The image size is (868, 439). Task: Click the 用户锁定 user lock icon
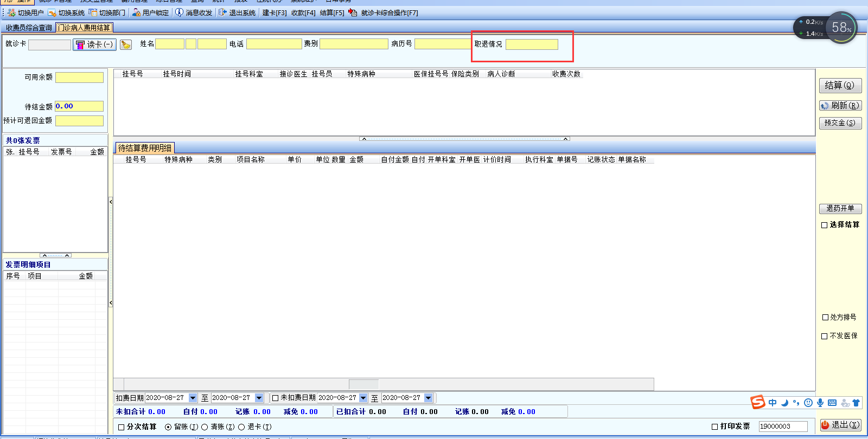[136, 12]
